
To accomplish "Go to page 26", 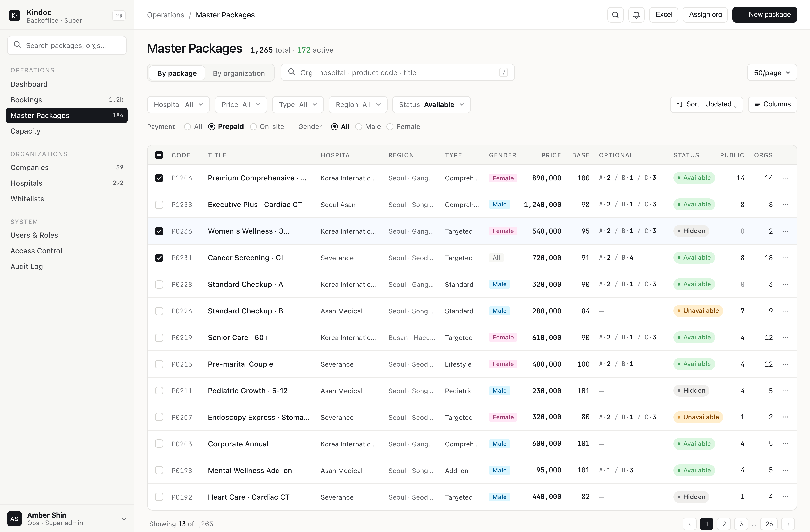I will pos(769,524).
